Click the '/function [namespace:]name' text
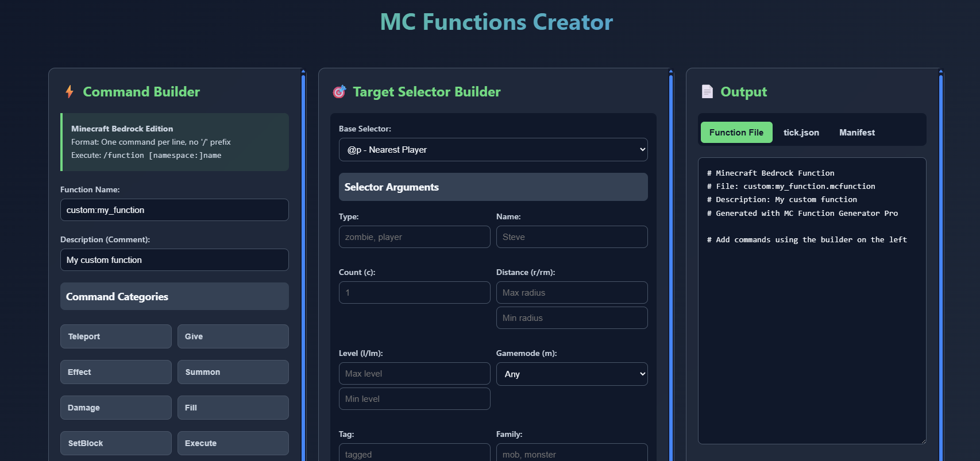This screenshot has height=461, width=980. point(162,156)
